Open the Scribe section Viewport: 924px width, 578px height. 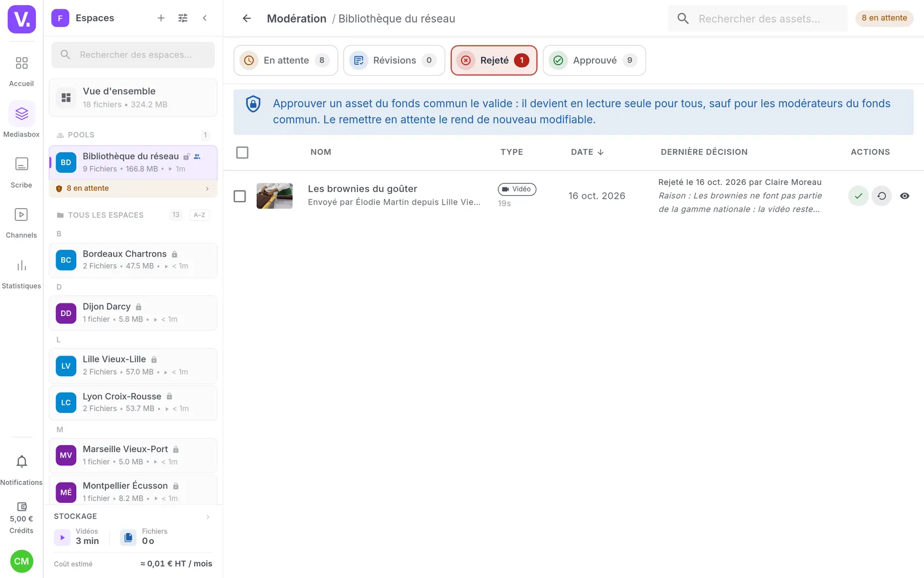pyautogui.click(x=21, y=172)
